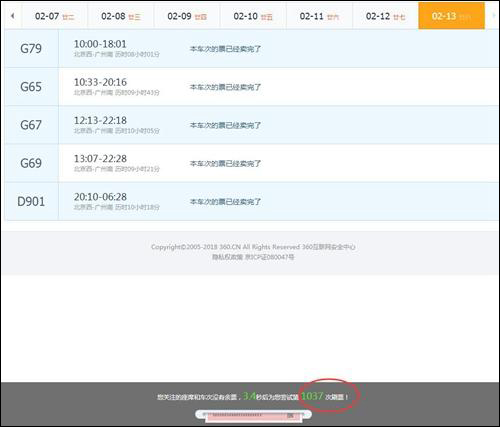
Task: Switch to the 02-08 date tab
Action: pos(121,16)
